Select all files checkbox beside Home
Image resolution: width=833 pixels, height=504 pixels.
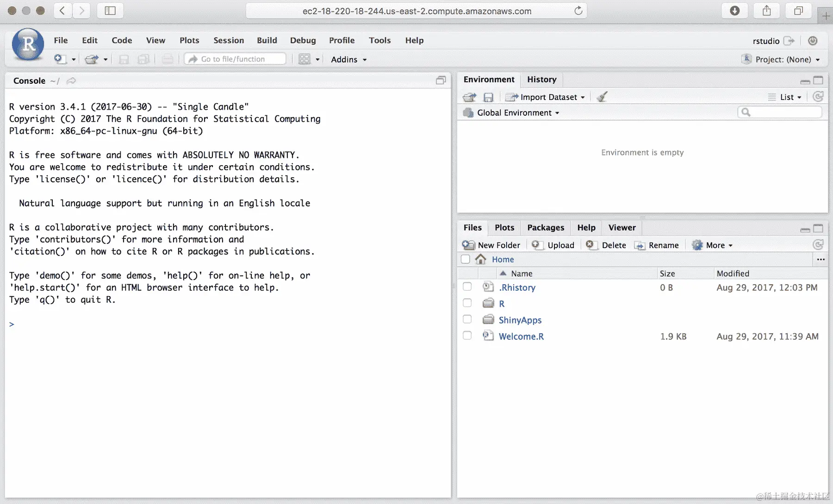466,259
